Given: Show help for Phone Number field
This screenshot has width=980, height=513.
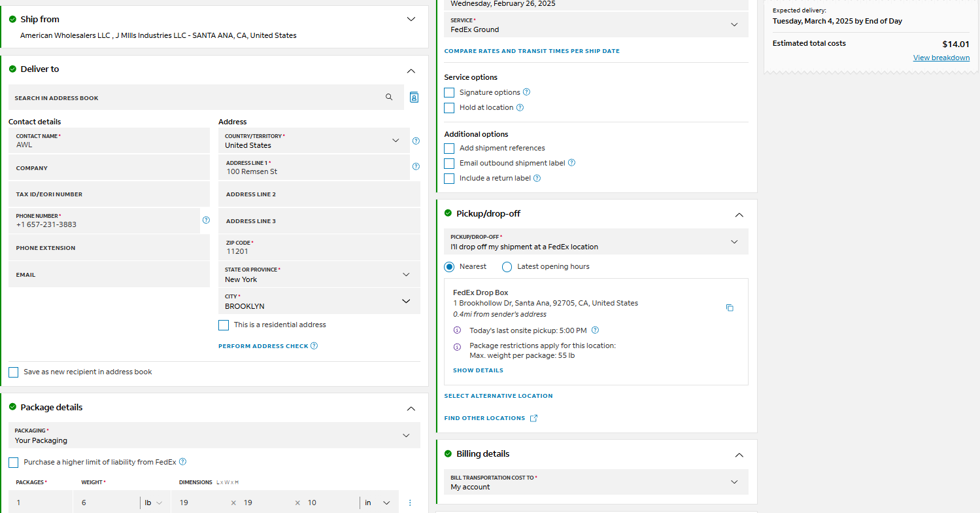Looking at the screenshot, I should click(x=206, y=221).
